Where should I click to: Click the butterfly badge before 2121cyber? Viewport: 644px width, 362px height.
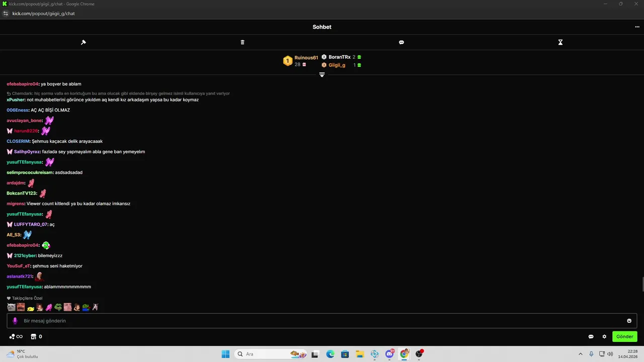[10, 255]
